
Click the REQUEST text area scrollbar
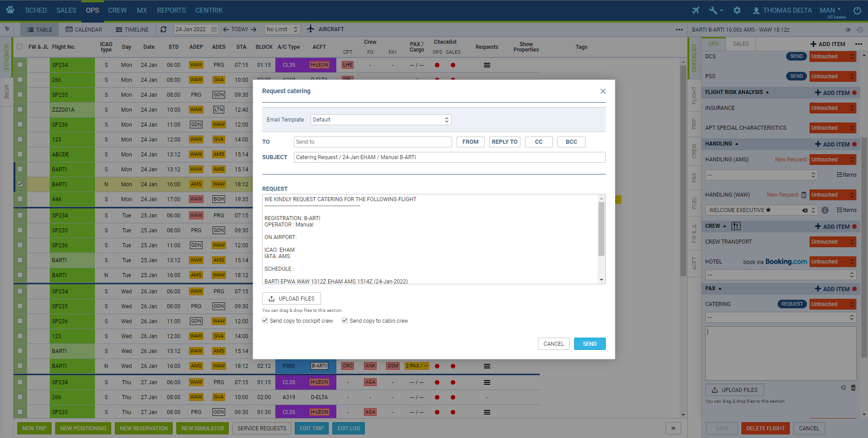(601, 229)
